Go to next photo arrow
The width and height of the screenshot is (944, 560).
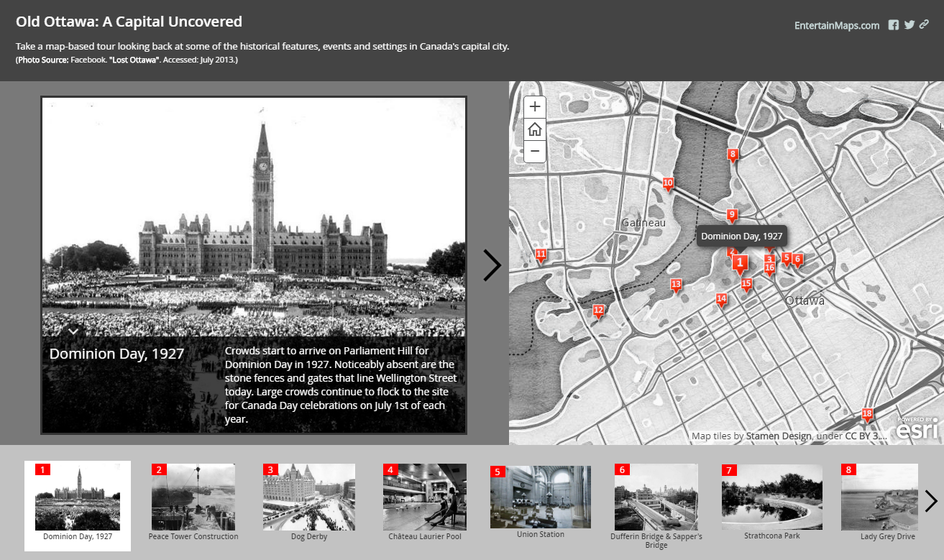492,265
